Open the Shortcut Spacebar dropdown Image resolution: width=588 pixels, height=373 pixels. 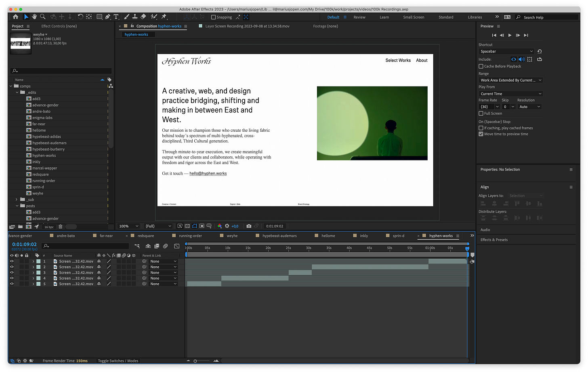point(506,51)
